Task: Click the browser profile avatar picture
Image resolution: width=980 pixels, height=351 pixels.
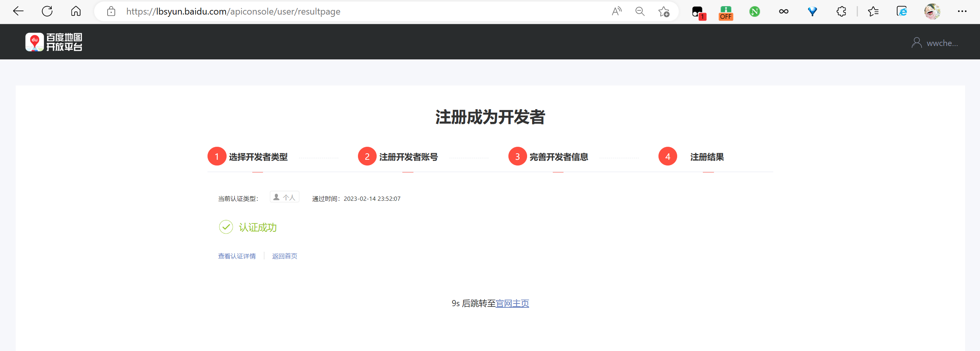Action: tap(933, 11)
